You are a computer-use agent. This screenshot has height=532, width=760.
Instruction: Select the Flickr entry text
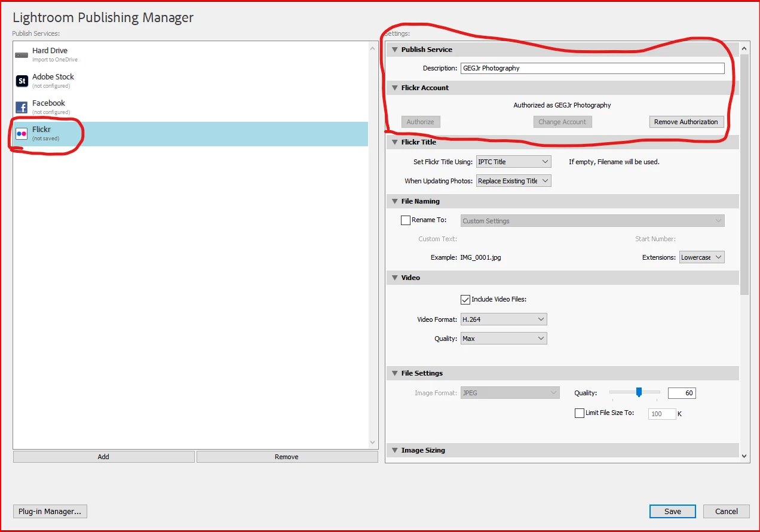41,130
